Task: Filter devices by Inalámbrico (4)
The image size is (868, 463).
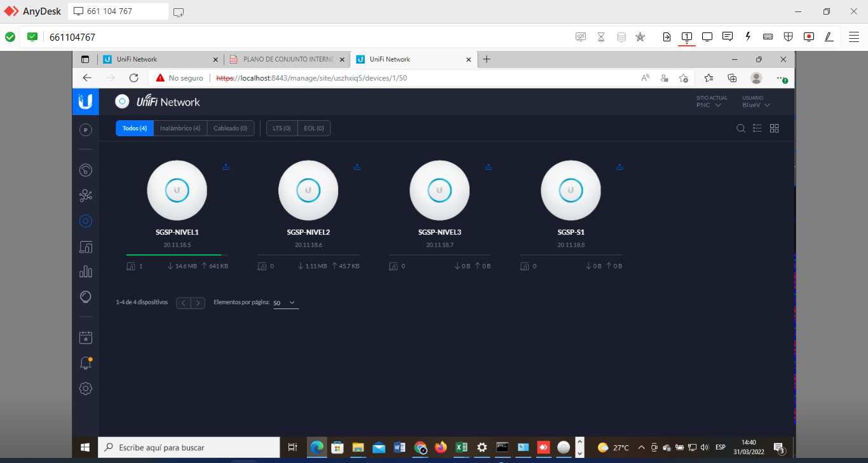Action: click(180, 128)
